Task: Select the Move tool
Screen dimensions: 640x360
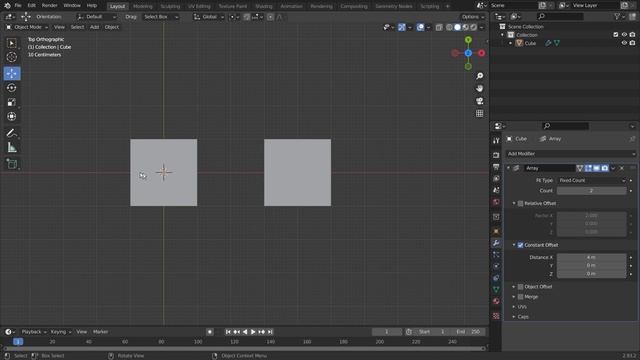Action: [x=12, y=74]
